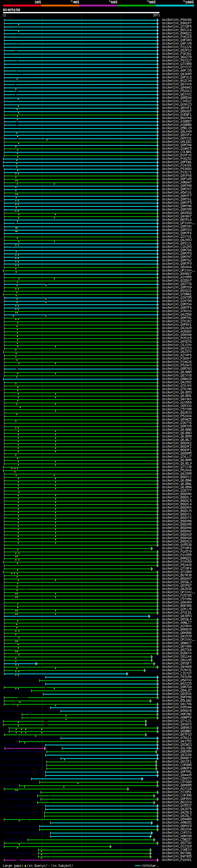Select the UniRef100_P93327 label
Viewport: 197px width, 868px height.
click(x=177, y=60)
